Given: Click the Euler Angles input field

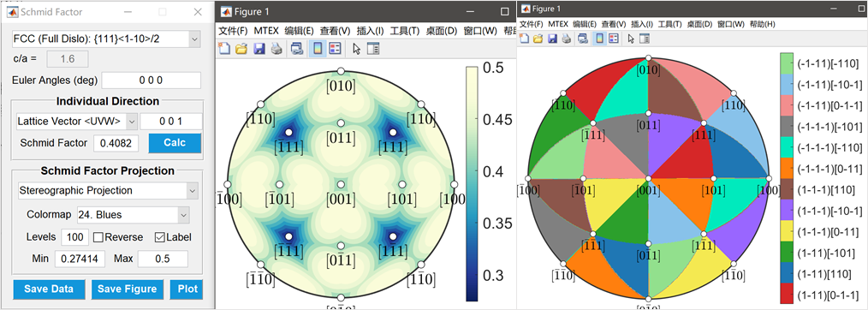Looking at the screenshot, I should [x=152, y=80].
